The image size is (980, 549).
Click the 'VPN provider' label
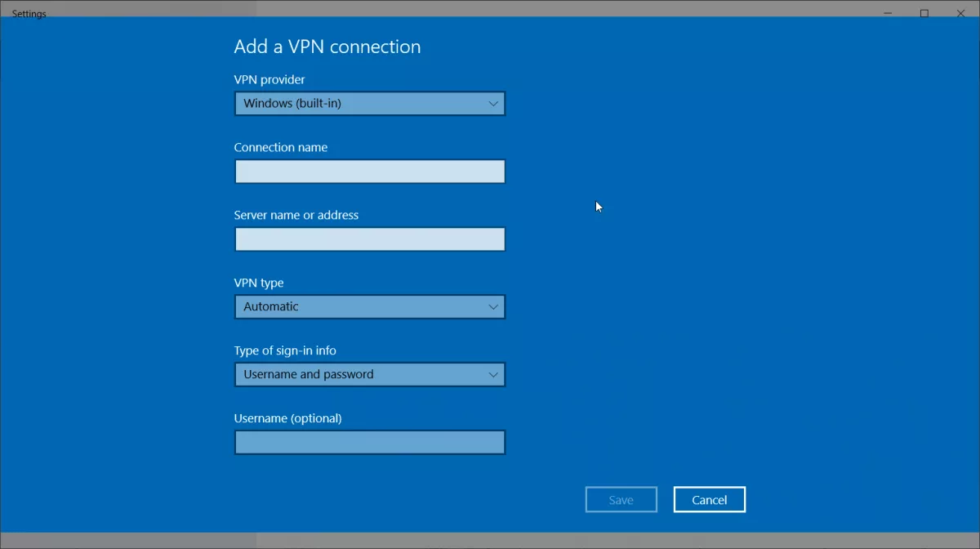click(269, 80)
